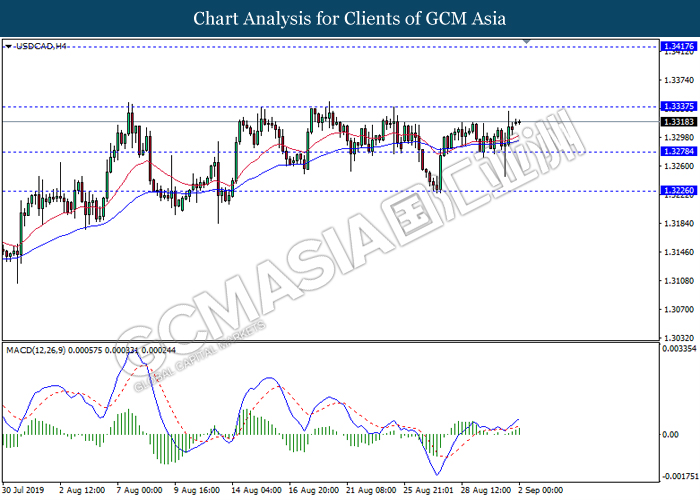Click the chart title 'Chart Analysis for Clients of GCM Asia'
The height and width of the screenshot is (500, 700).
pos(349,19)
